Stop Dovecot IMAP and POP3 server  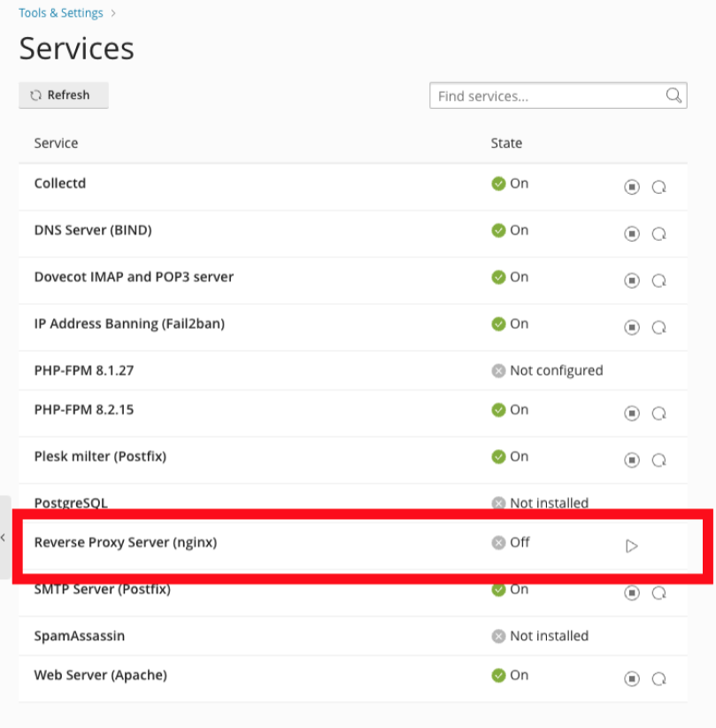[632, 281]
